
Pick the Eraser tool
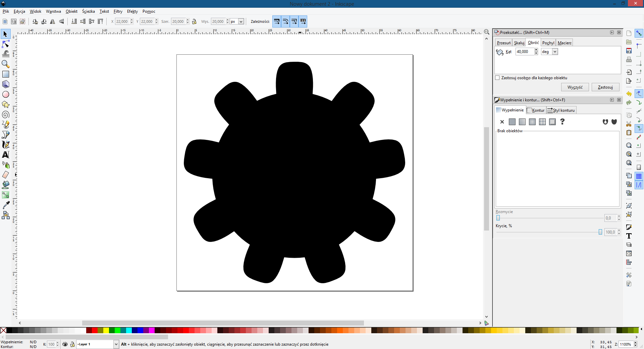pyautogui.click(x=6, y=175)
